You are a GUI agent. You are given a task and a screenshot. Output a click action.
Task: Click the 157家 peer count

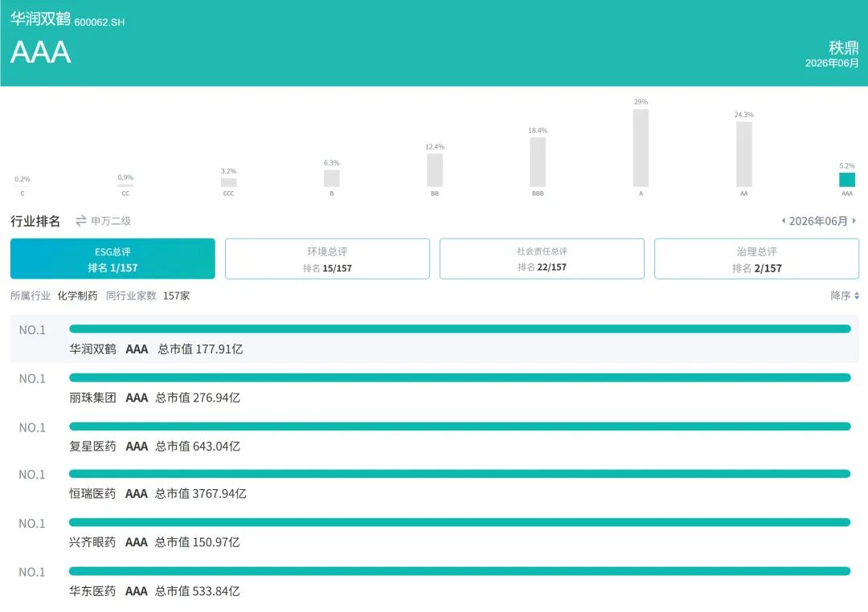176,296
